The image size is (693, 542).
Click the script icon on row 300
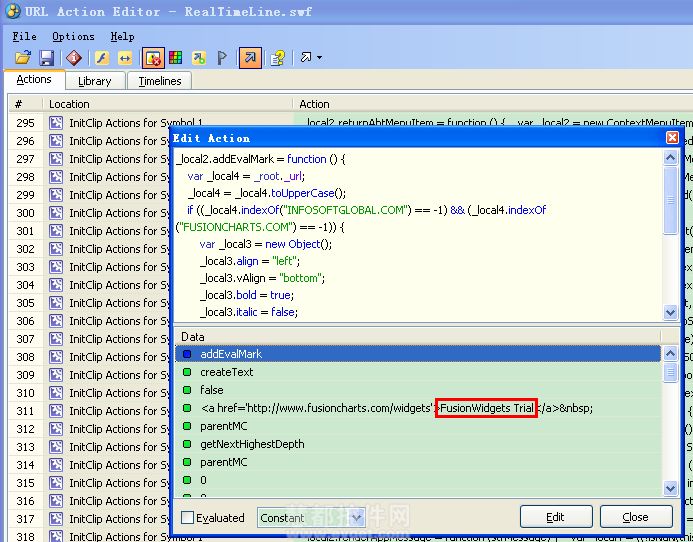coord(56,213)
